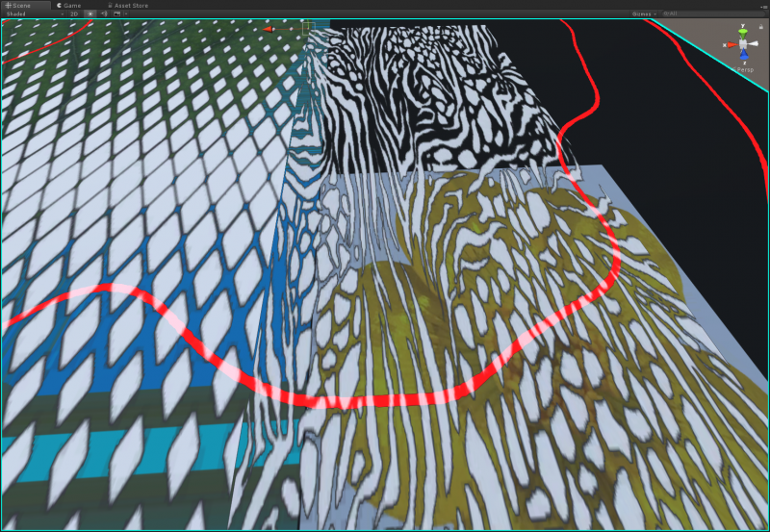Viewport: 770px width, 532px height.
Task: Toggle scene lighting sun icon
Action: [x=90, y=14]
